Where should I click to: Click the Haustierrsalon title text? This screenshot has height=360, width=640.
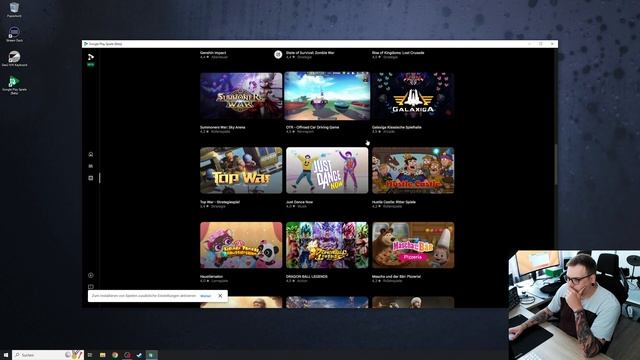[211, 276]
